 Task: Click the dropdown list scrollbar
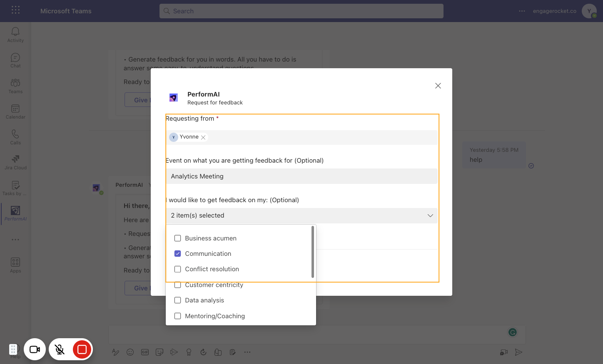[x=312, y=252]
